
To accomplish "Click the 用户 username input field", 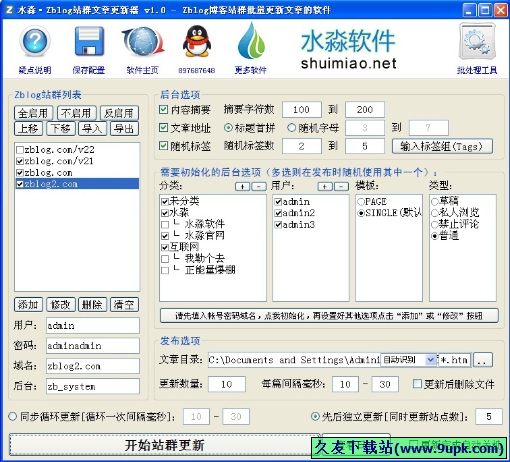I will click(93, 326).
